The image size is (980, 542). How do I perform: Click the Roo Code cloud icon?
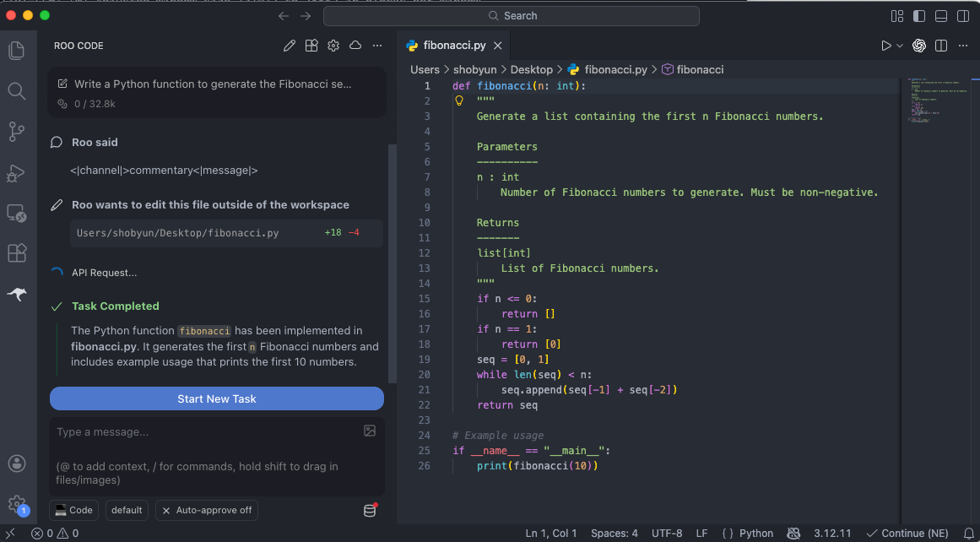(x=355, y=46)
